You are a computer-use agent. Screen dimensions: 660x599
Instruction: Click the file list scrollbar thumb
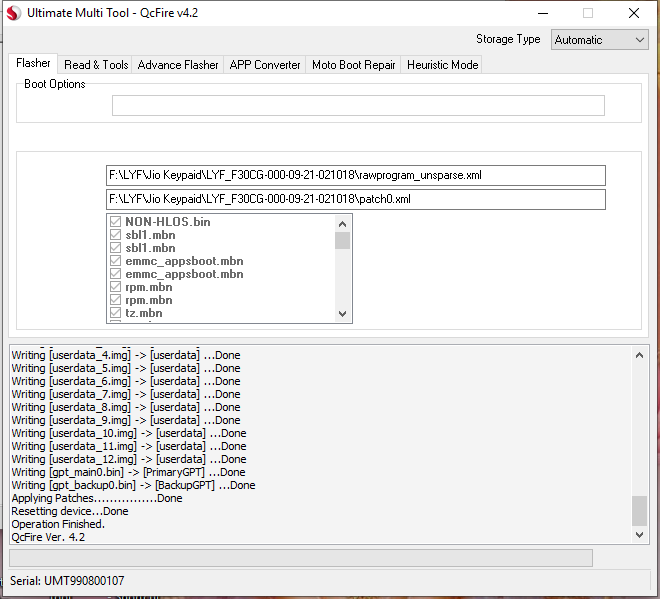tap(343, 240)
